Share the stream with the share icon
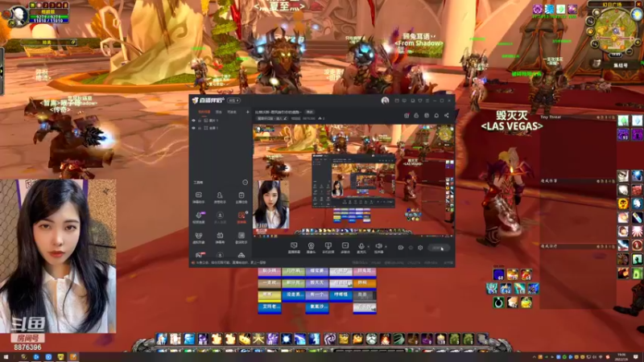This screenshot has width=644, height=362. 447,116
